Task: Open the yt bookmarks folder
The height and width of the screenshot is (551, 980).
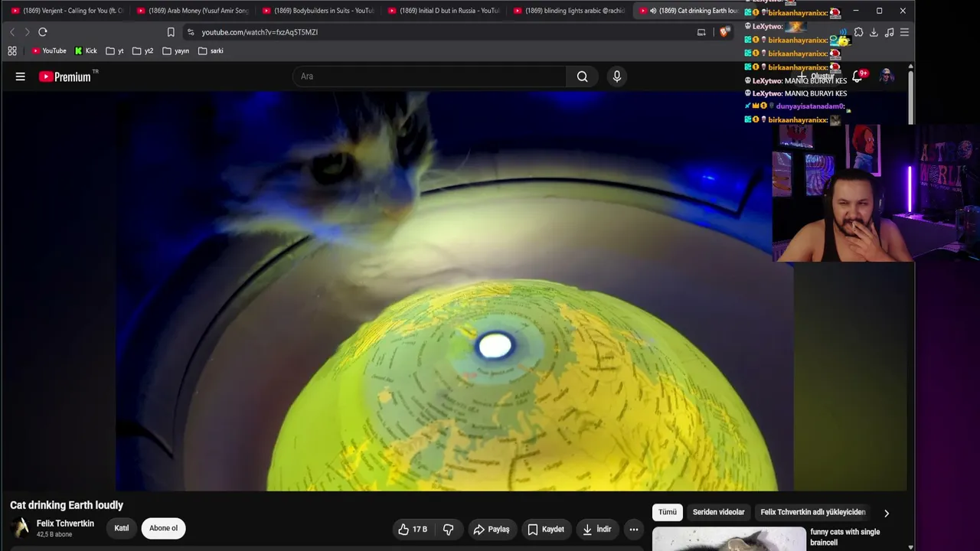Action: point(115,51)
